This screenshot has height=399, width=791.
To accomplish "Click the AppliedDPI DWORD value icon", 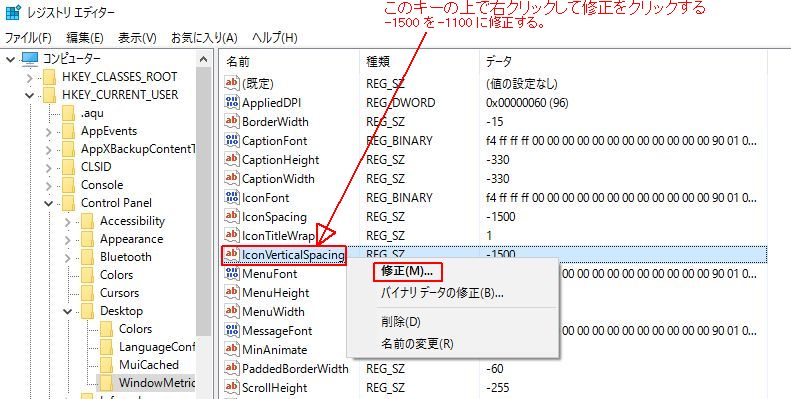I will (x=232, y=102).
